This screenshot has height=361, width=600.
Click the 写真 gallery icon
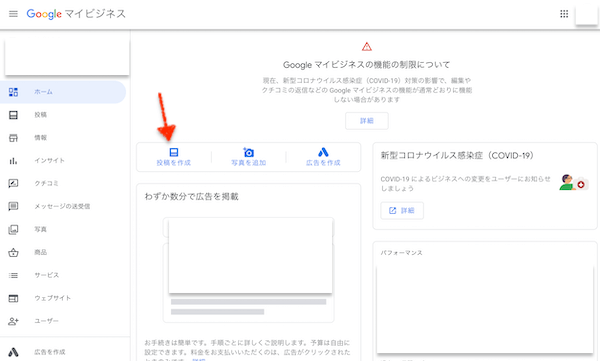tap(13, 229)
